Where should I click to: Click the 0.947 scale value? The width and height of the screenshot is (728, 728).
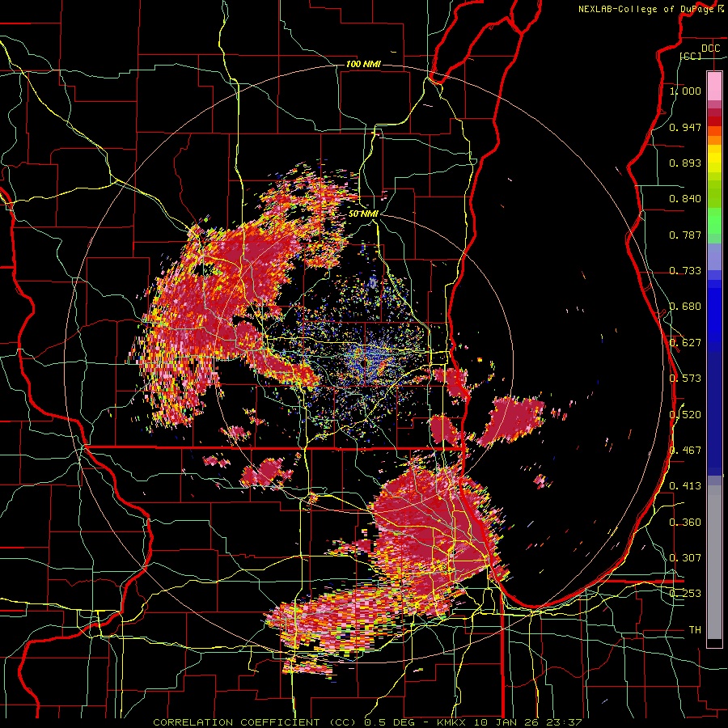point(685,127)
